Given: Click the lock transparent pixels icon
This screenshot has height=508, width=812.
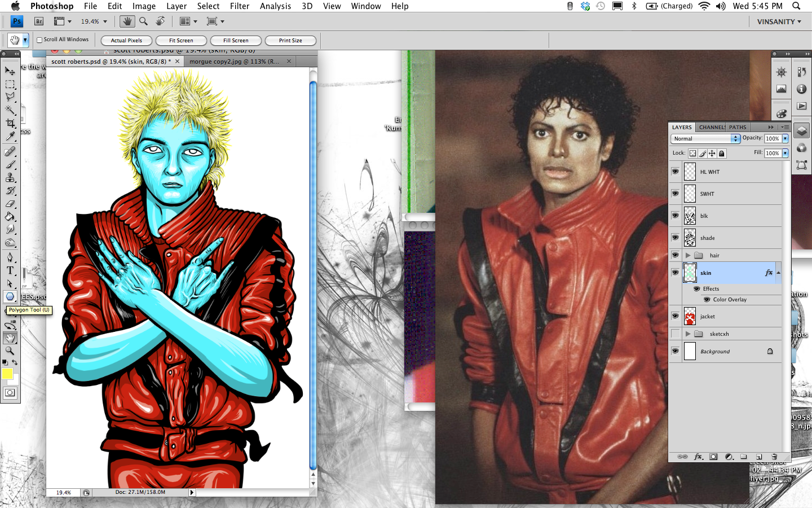Looking at the screenshot, I should (x=692, y=154).
